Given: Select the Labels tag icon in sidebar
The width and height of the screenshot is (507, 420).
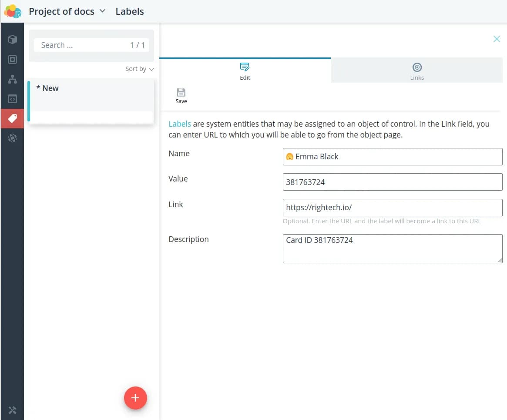Looking at the screenshot, I should point(13,118).
